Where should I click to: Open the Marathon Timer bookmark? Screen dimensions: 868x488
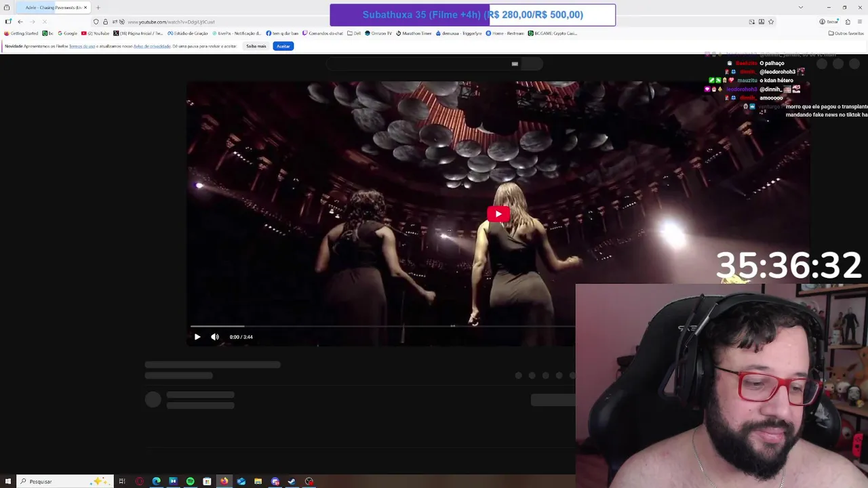click(413, 33)
